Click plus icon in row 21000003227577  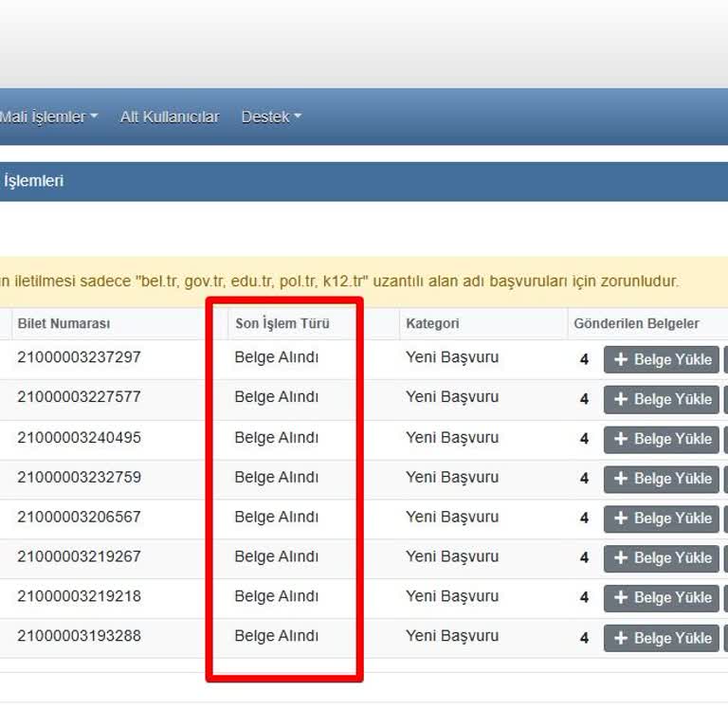[622, 399]
